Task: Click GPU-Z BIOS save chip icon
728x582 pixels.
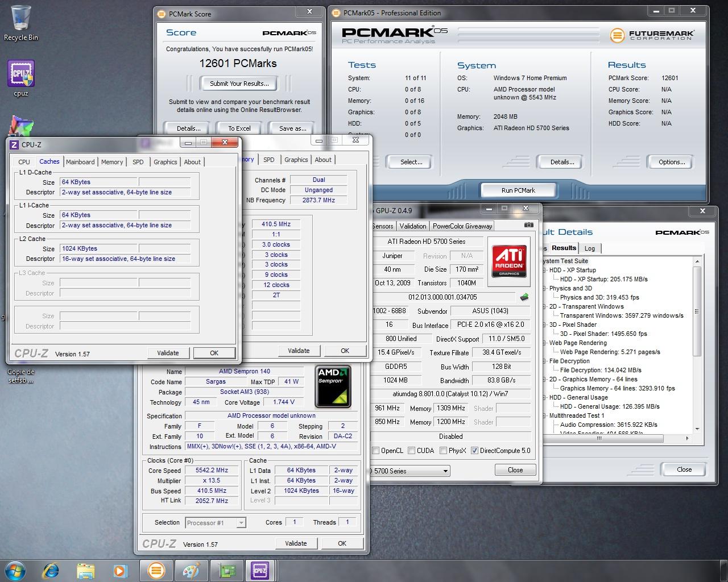Action: (524, 297)
